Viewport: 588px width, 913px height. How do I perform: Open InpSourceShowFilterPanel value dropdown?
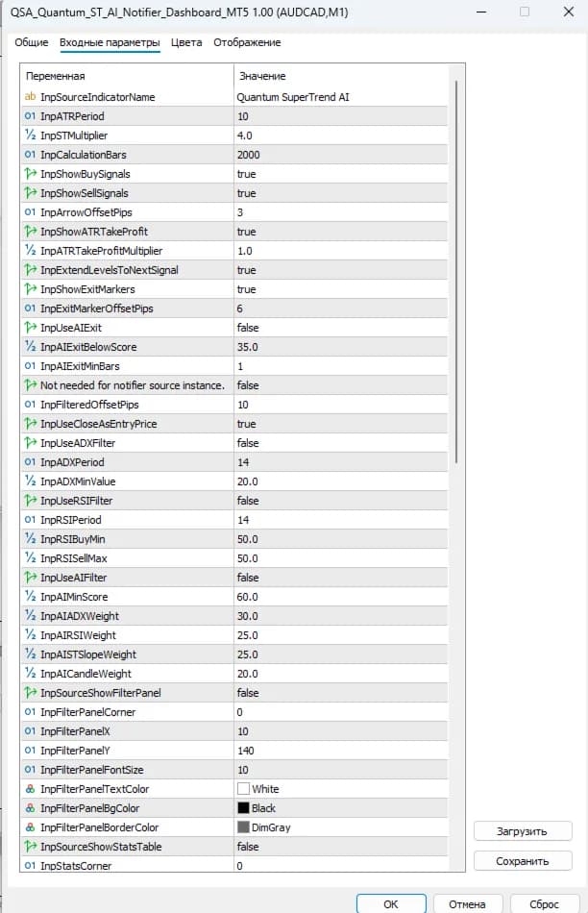[x=340, y=692]
